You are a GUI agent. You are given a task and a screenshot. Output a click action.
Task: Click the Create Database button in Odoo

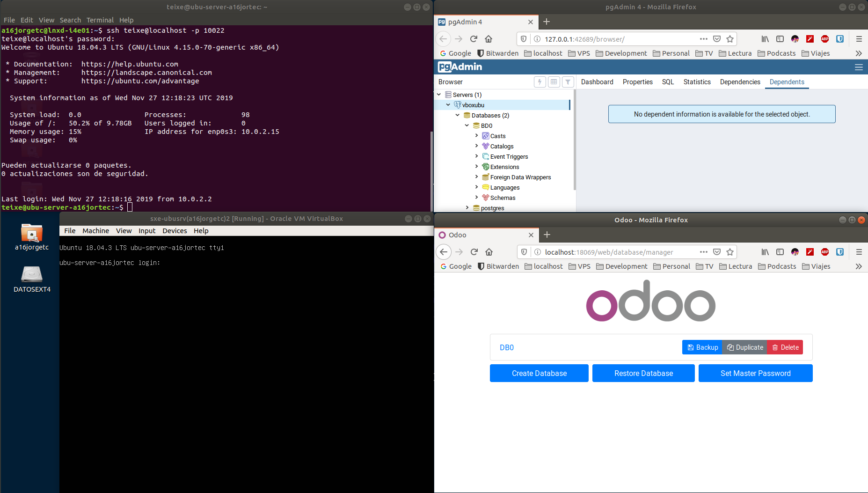click(539, 373)
